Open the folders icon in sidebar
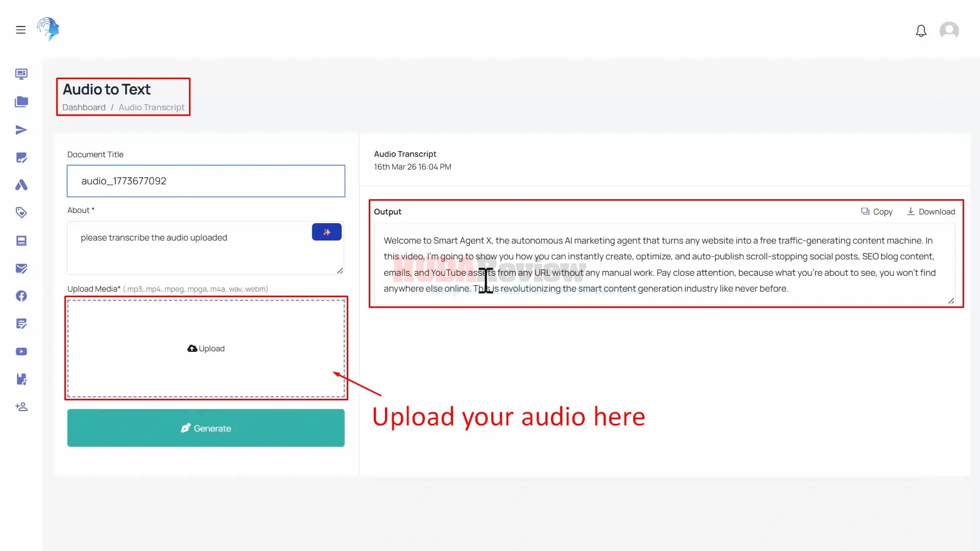This screenshot has width=980, height=551. (21, 102)
